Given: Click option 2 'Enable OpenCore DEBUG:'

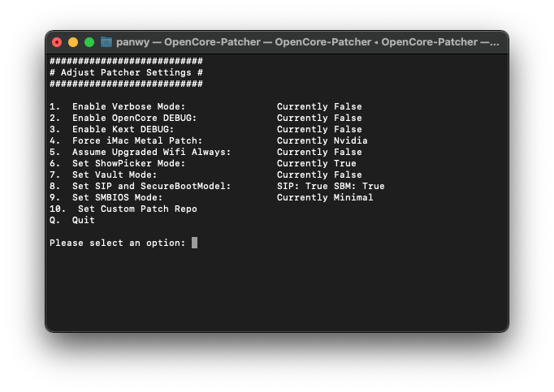Looking at the screenshot, I should click(123, 118).
